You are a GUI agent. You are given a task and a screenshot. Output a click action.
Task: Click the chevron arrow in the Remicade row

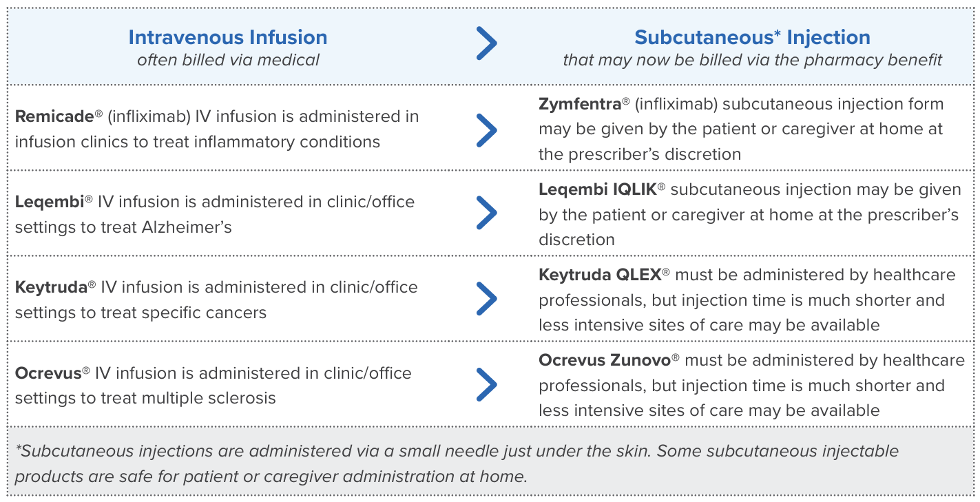click(x=486, y=129)
